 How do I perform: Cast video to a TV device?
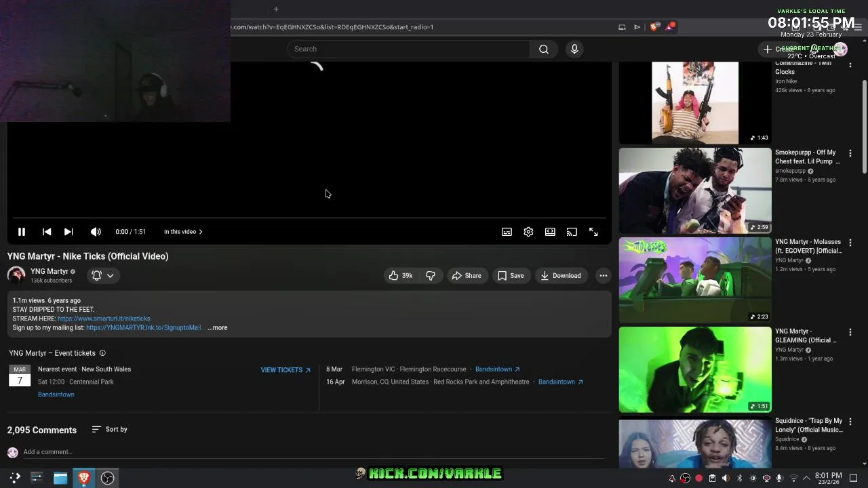pyautogui.click(x=572, y=232)
